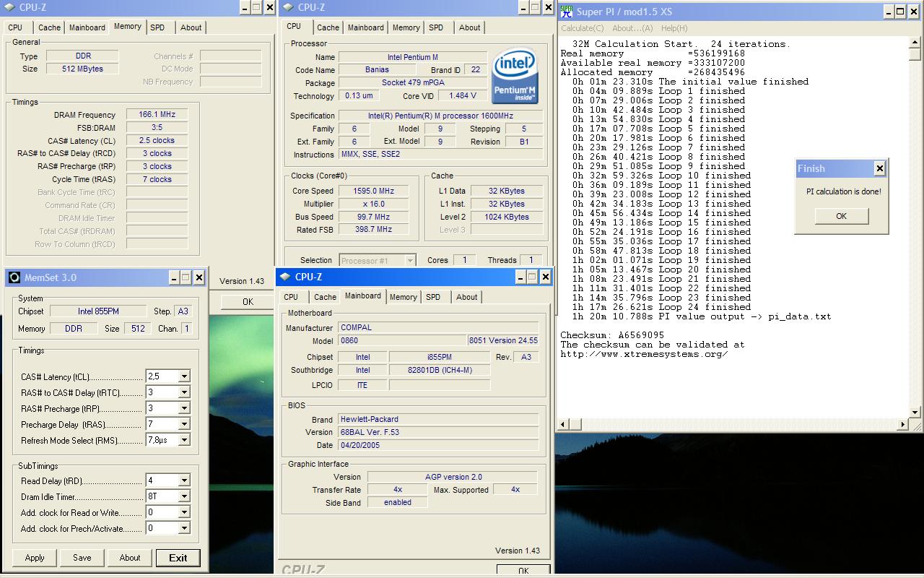Click the FSB:DRAM ratio value 3:5
This screenshot has height=578, width=924.
coord(157,127)
